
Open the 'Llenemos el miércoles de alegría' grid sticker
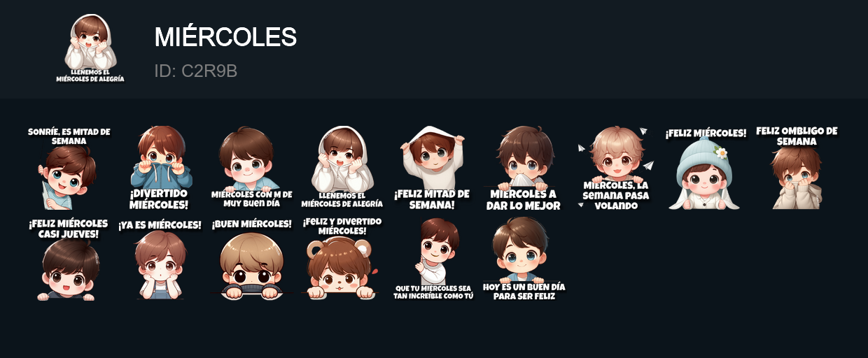click(x=342, y=168)
